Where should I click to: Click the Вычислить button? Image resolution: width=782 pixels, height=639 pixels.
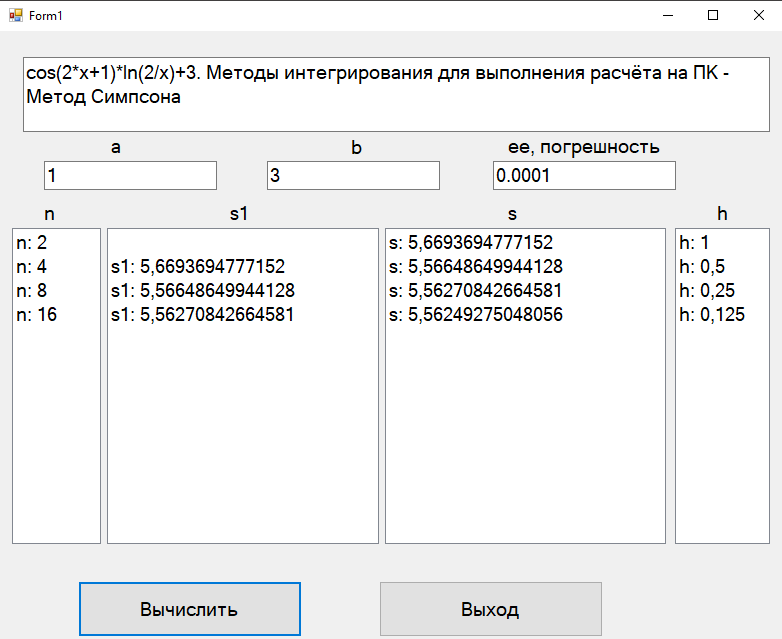pos(190,609)
